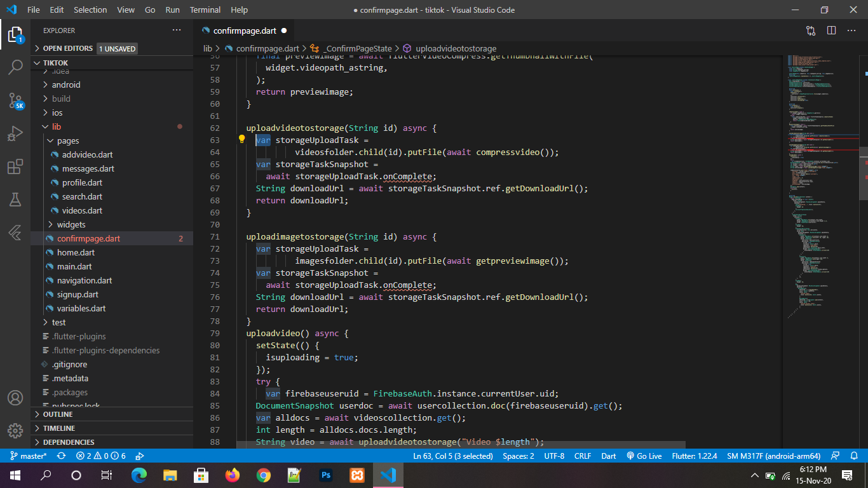Click the Flutter: 1.22.4 version indicator

point(695,456)
